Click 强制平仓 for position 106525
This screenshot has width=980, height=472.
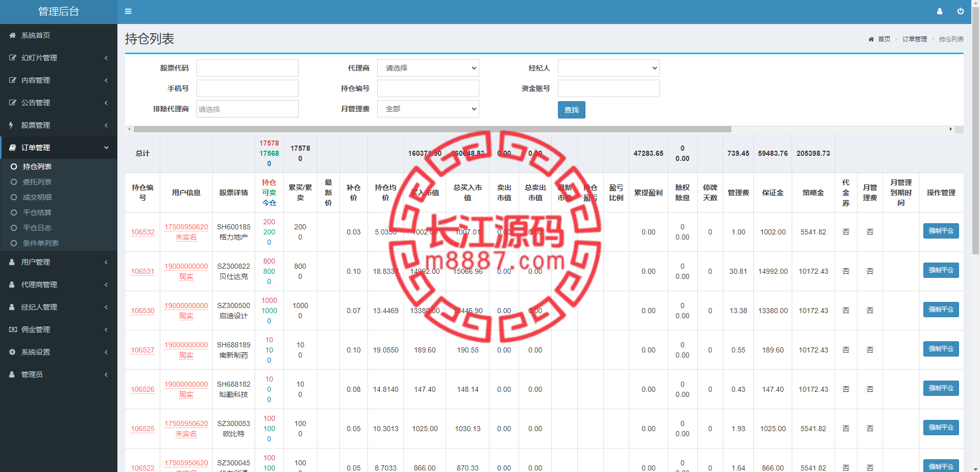(x=941, y=428)
